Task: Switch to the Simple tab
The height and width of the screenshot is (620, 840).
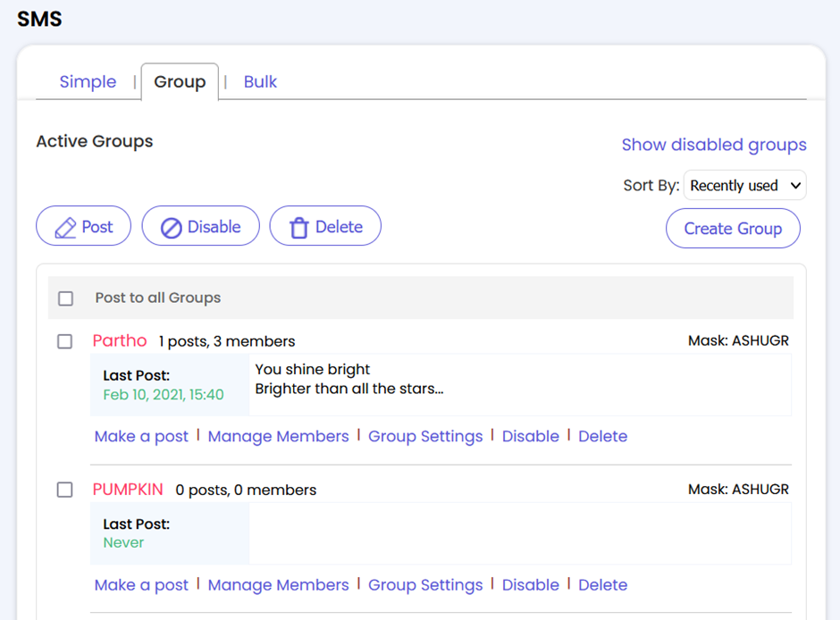Action: click(x=88, y=82)
